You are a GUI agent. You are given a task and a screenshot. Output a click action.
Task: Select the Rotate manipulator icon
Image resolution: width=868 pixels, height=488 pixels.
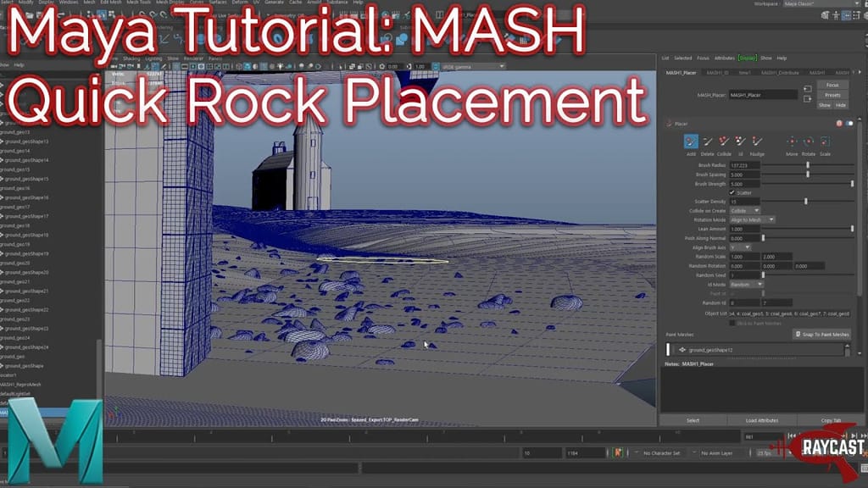[x=808, y=143]
